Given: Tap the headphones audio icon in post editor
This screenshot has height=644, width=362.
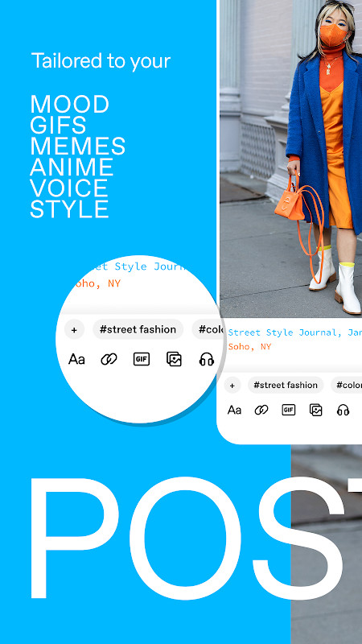Looking at the screenshot, I should 343,410.
